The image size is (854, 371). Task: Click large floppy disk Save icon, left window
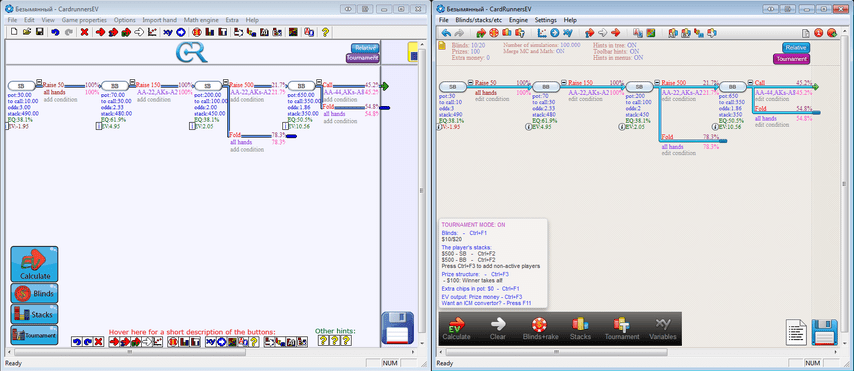[398, 328]
